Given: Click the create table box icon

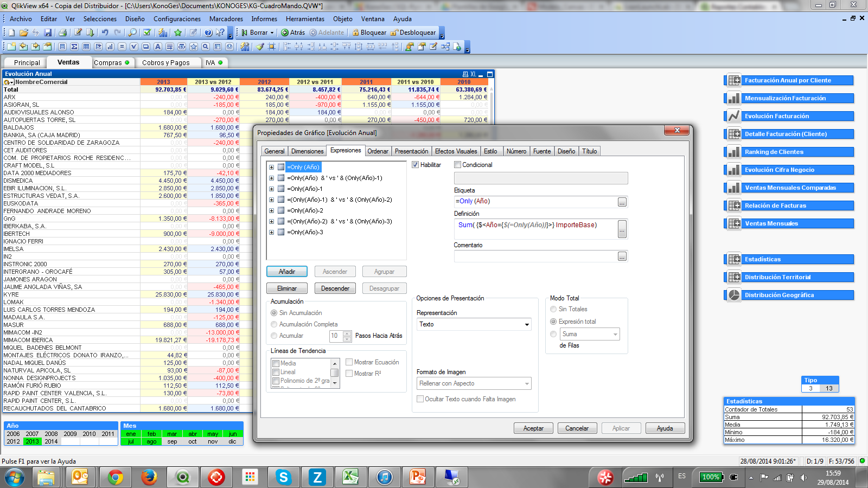Looking at the screenshot, I should (86, 47).
